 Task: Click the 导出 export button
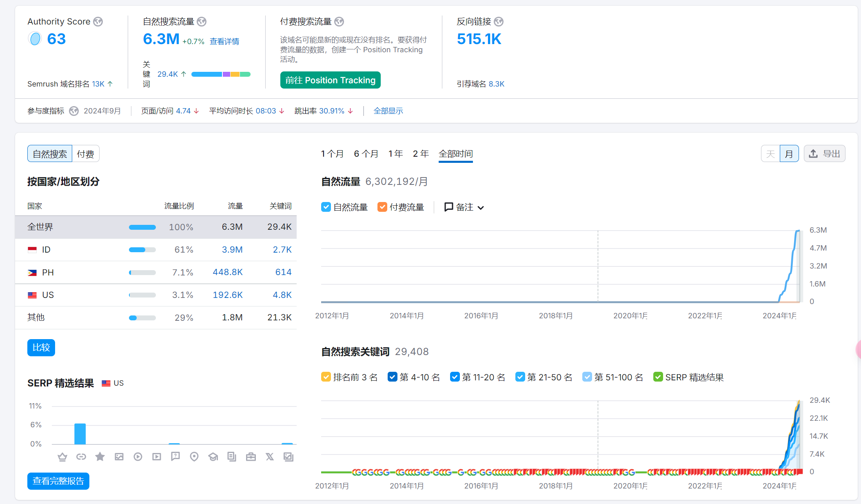click(825, 154)
